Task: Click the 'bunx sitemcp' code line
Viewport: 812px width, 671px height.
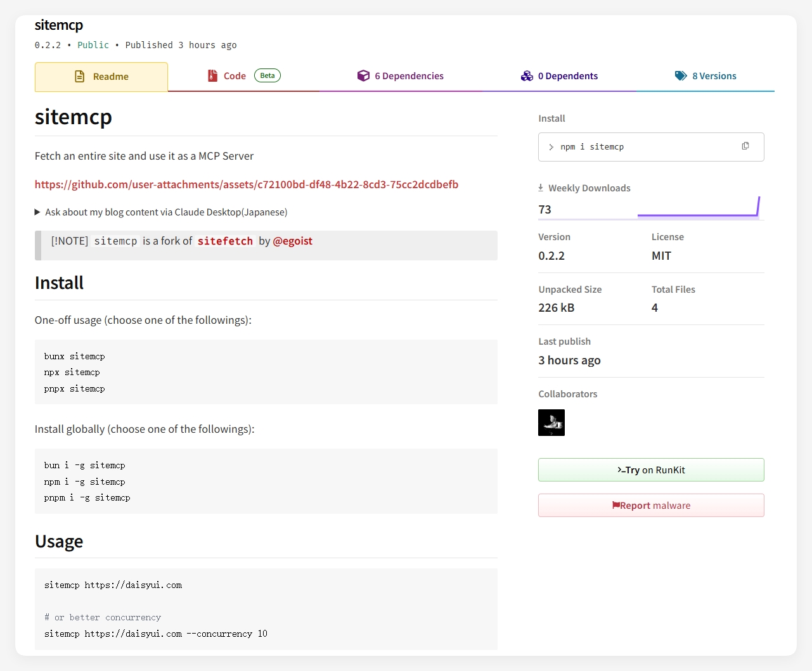Action: [x=75, y=357]
